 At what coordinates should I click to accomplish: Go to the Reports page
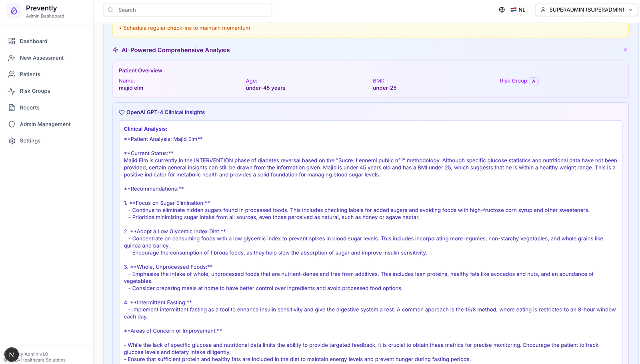pos(30,108)
